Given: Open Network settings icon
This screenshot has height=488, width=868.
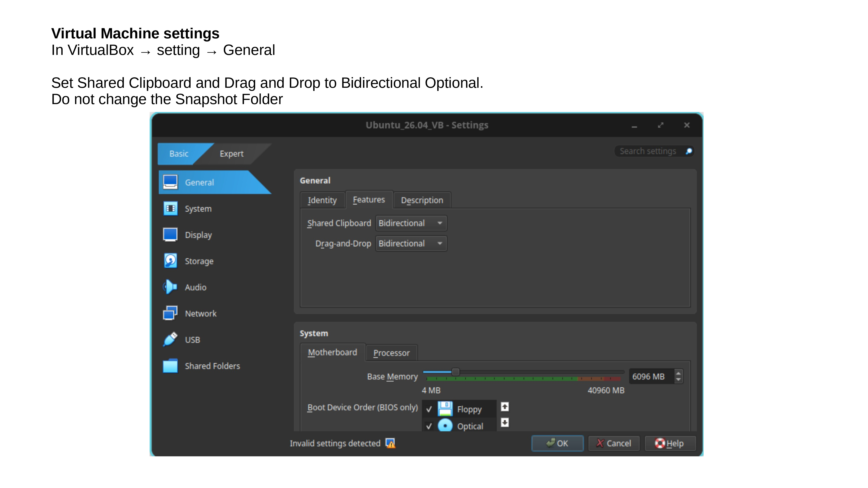Looking at the screenshot, I should coord(170,313).
